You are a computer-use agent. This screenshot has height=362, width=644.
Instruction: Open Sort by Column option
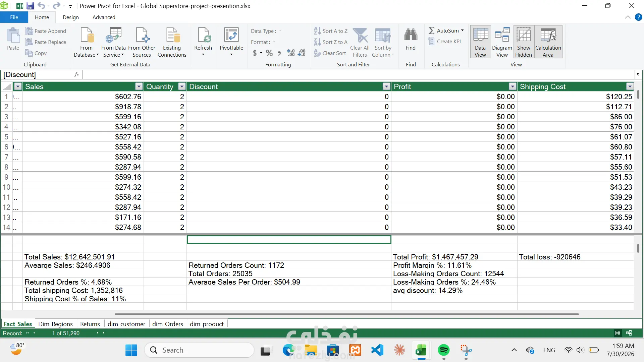pos(383,42)
